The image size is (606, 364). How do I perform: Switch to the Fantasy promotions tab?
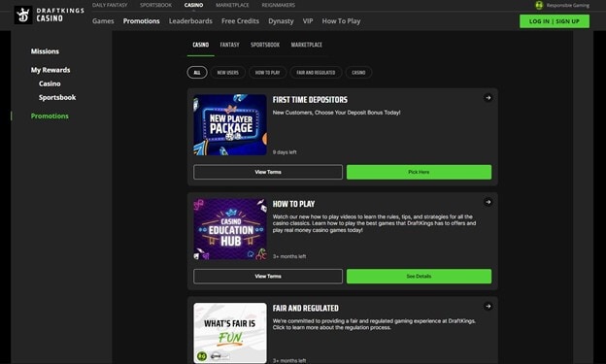[x=229, y=45]
